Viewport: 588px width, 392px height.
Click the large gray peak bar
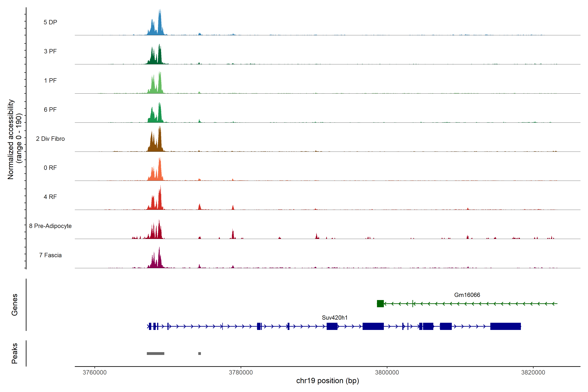[155, 353]
